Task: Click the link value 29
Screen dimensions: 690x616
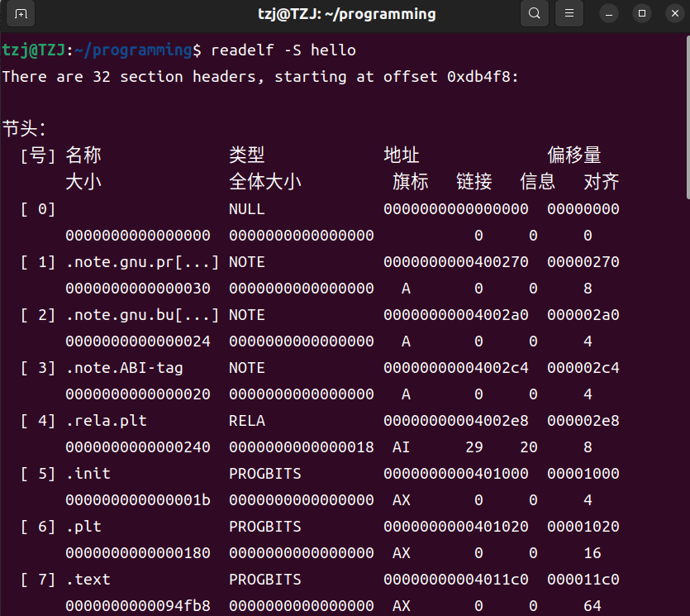Action: coord(474,447)
